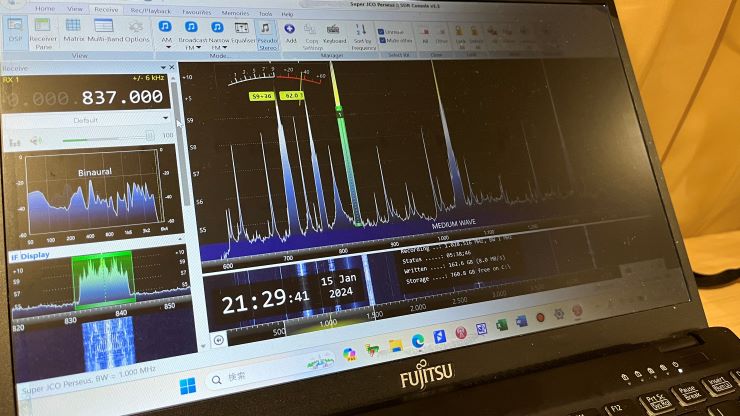Switch to the Receive tab
This screenshot has width=740, height=416.
tap(106, 9)
